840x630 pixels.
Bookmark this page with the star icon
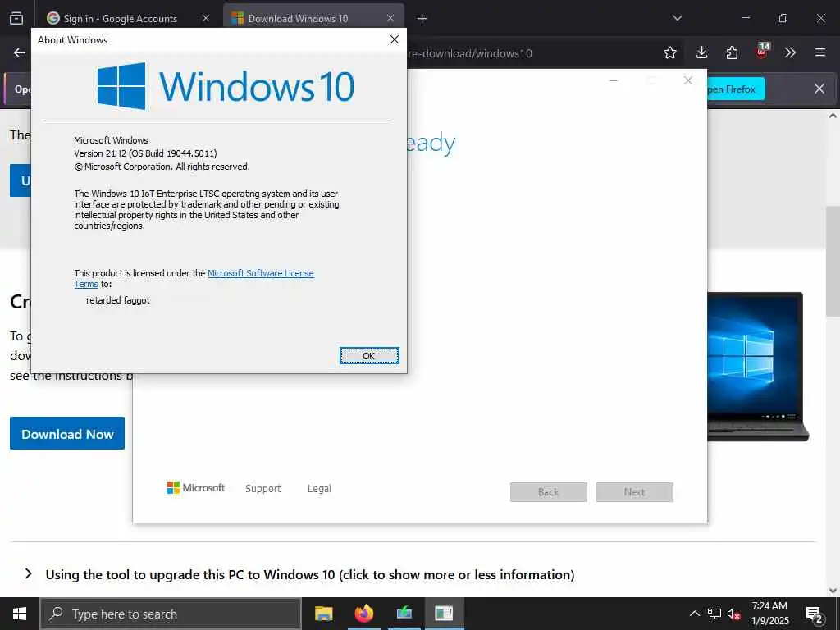670,52
